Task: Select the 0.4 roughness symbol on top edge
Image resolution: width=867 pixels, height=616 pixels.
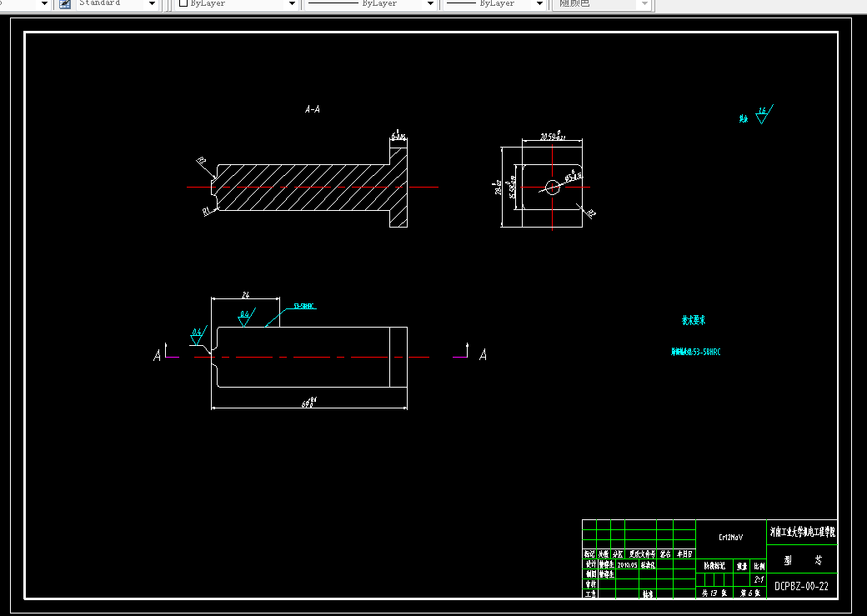Action: pyautogui.click(x=246, y=318)
